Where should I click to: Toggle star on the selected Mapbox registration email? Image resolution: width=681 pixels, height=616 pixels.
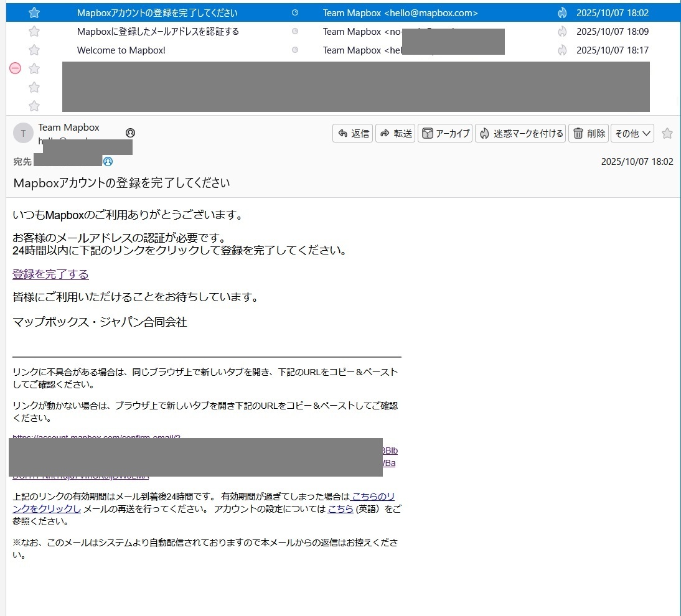click(34, 13)
